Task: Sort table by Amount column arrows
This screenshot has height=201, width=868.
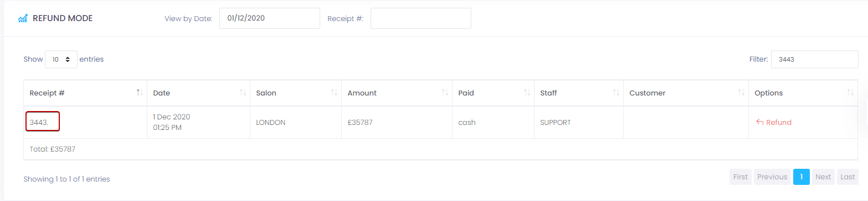Action: [445, 93]
